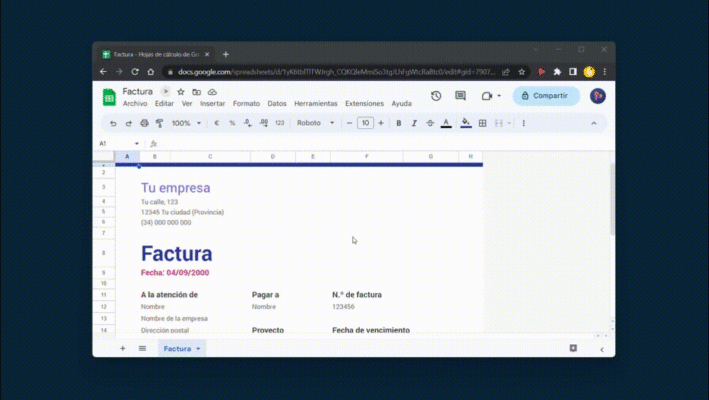
Task: Open the Ver menu
Action: [x=187, y=104]
